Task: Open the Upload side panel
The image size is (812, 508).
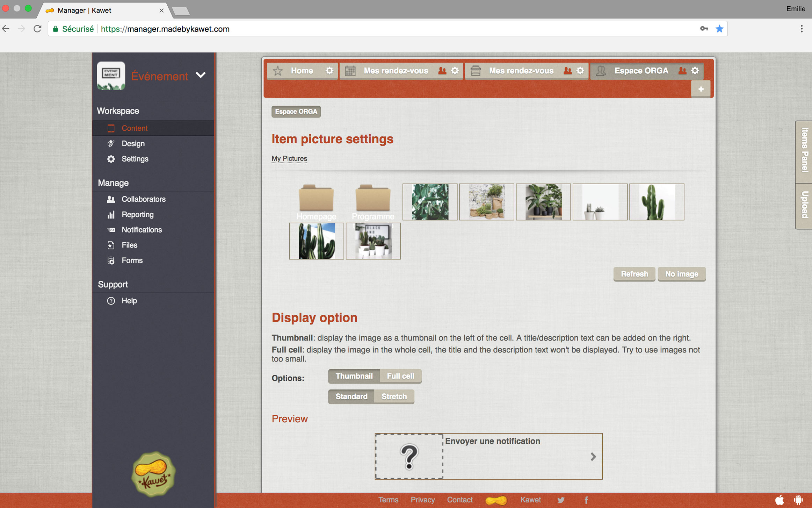Action: pyautogui.click(x=804, y=205)
